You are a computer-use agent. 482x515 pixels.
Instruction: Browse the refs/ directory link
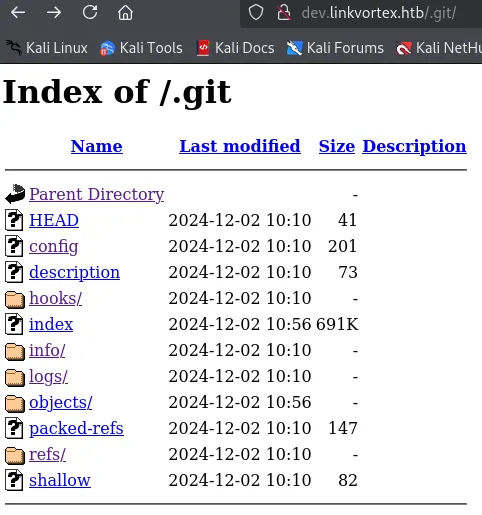pyautogui.click(x=47, y=454)
